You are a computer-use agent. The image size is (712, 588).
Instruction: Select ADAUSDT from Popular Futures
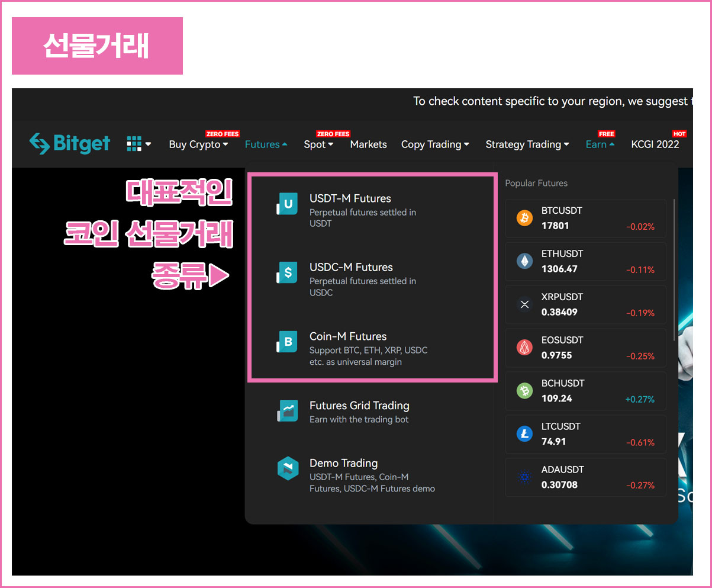click(585, 477)
